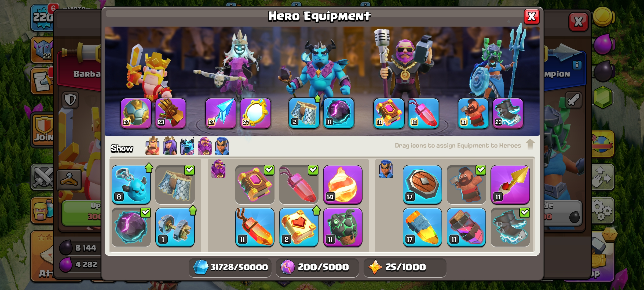Open Shiny Ore 31728/50000 resource counter
This screenshot has height=290, width=644.
click(x=230, y=267)
